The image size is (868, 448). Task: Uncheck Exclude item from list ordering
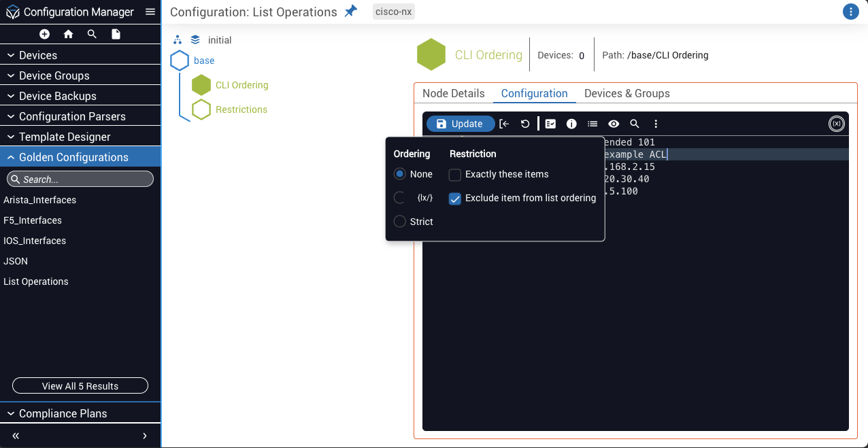[455, 199]
